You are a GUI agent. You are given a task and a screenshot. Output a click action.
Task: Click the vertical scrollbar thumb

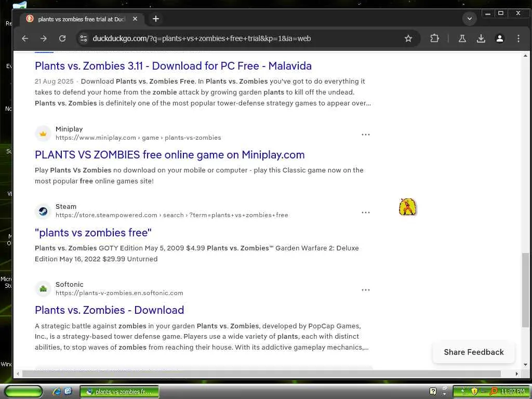pyautogui.click(x=525, y=290)
